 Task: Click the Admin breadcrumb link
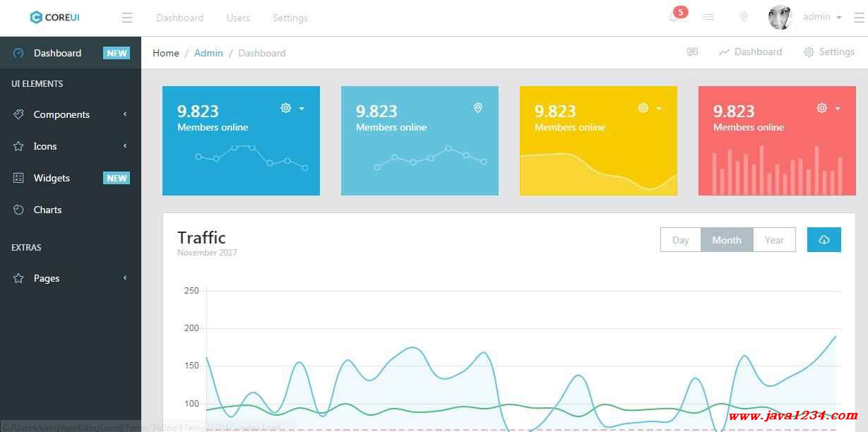pos(208,53)
